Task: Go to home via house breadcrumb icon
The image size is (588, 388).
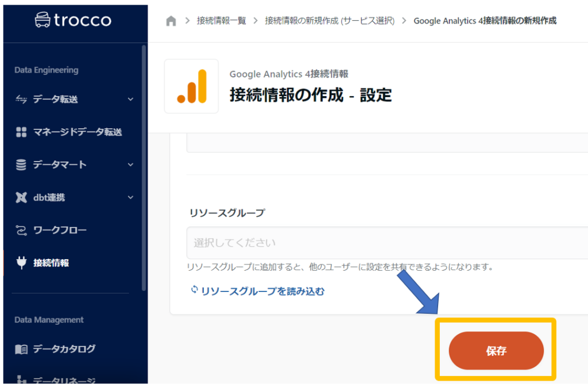Action: click(x=171, y=21)
